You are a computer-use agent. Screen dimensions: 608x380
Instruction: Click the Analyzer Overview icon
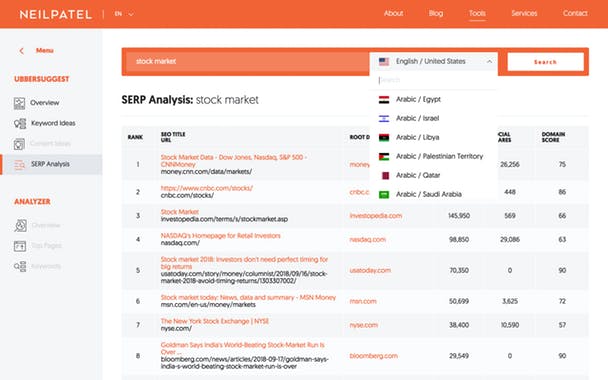(x=20, y=225)
